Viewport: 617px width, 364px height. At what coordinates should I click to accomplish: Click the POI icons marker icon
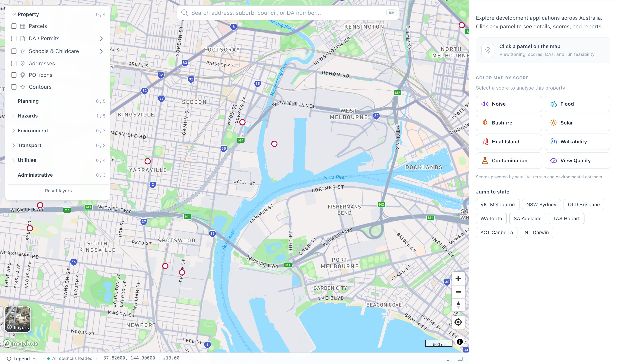click(23, 75)
